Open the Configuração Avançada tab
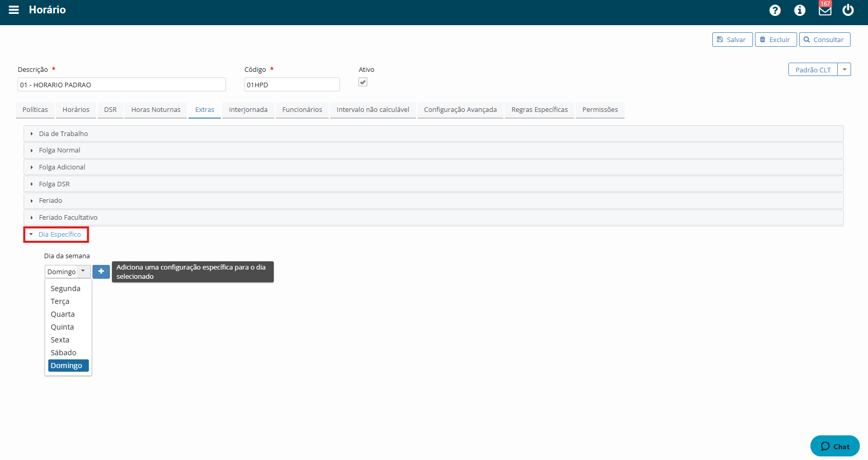This screenshot has height=460, width=868. 460,110
